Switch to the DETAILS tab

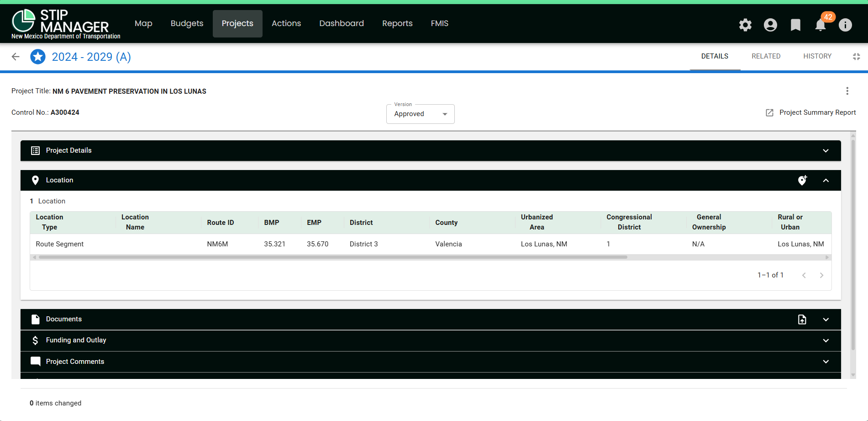pos(715,56)
